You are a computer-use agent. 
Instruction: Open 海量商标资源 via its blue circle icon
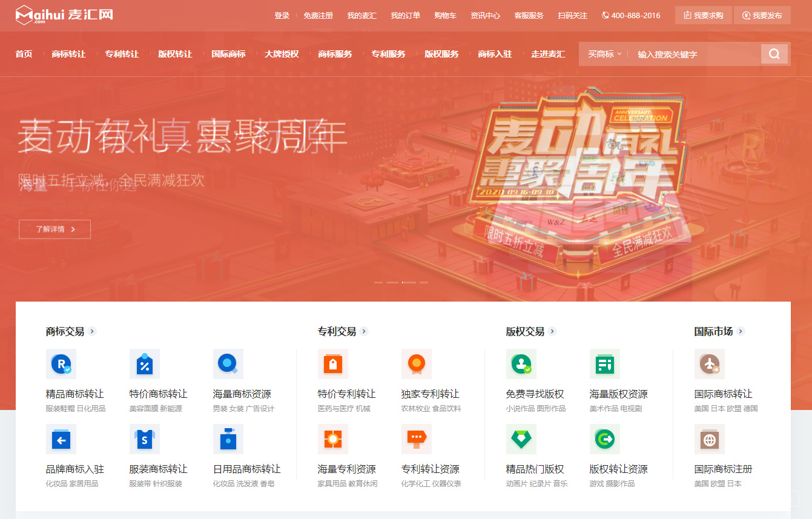[x=228, y=364]
